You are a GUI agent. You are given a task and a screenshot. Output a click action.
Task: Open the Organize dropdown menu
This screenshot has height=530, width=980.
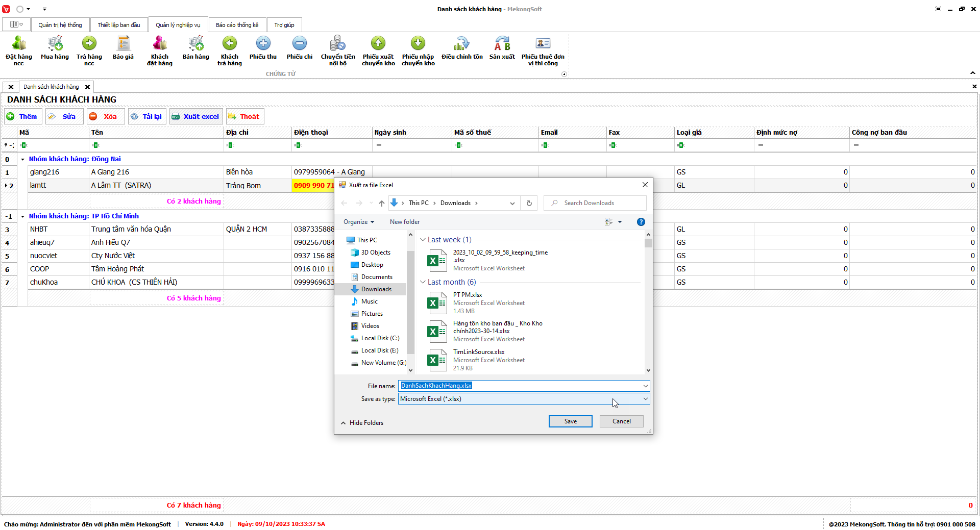(358, 222)
